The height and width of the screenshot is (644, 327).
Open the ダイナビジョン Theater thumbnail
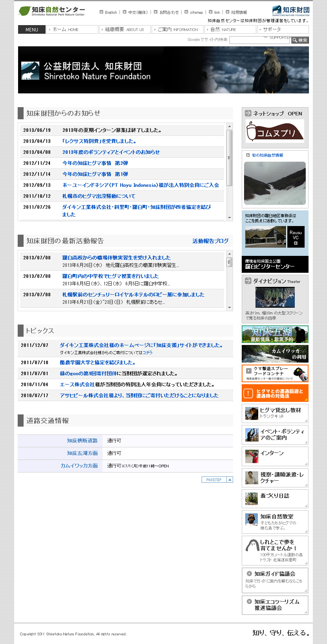click(275, 297)
